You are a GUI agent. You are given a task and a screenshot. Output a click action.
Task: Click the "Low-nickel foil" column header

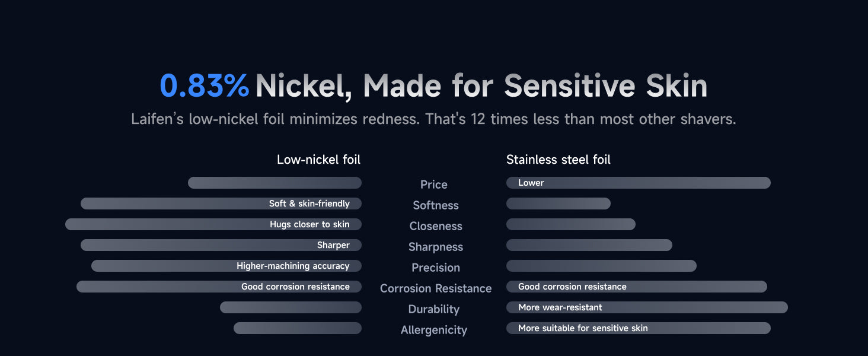(318, 160)
